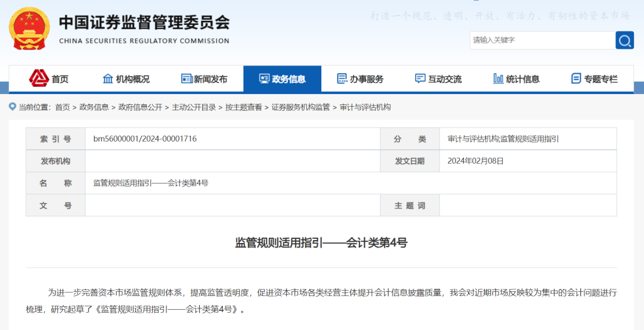Click the 新闻发布 newspaper icon

pyautogui.click(x=187, y=79)
